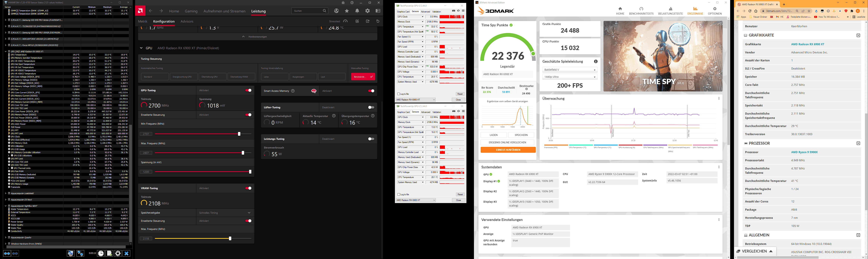Click HWiNFO clock reset icon

tap(101, 253)
